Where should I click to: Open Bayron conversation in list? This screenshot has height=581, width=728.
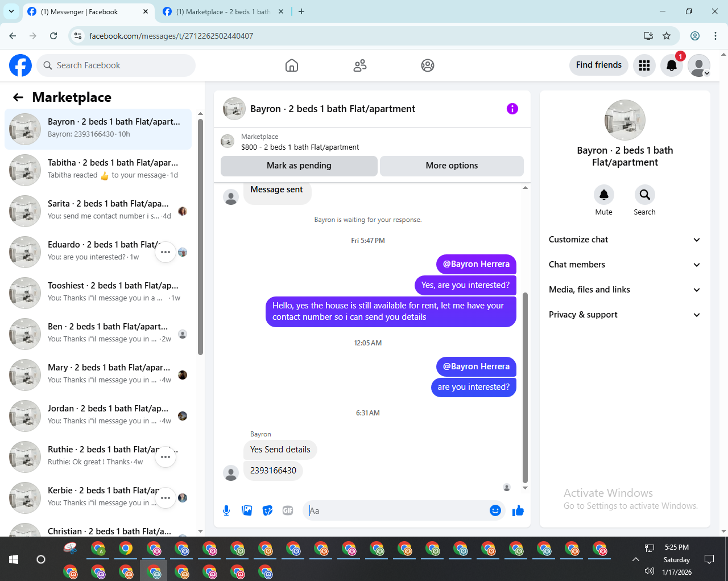pyautogui.click(x=98, y=129)
